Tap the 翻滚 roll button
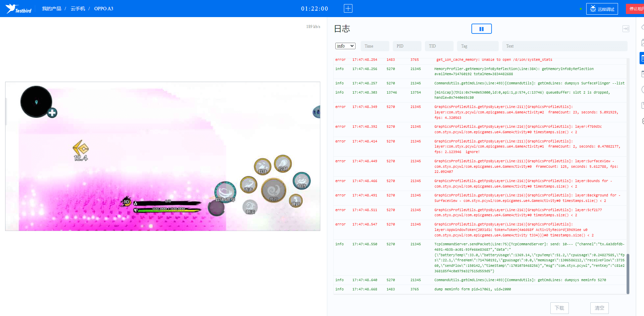This screenshot has height=316, width=644. pos(250,207)
